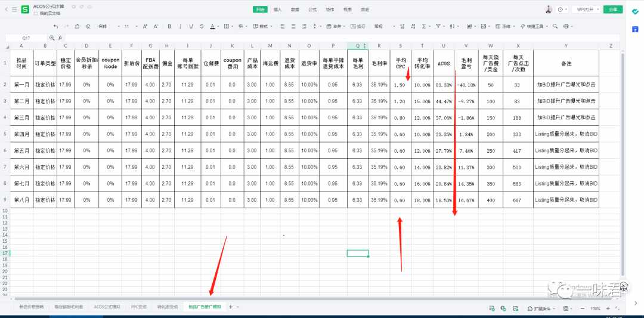Open the 常规 number format dropdown

point(384,26)
